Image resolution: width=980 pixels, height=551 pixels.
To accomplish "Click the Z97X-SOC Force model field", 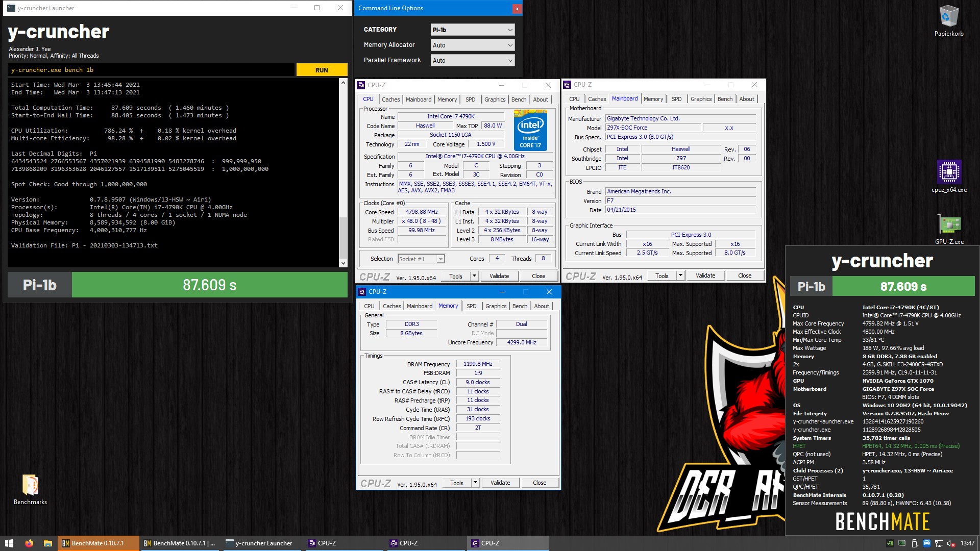I will 652,128.
